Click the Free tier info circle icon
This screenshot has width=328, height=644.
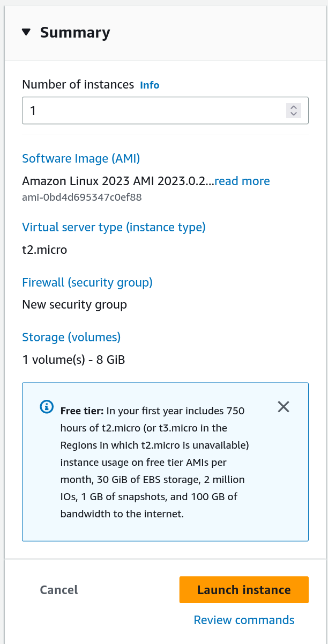[x=47, y=407]
